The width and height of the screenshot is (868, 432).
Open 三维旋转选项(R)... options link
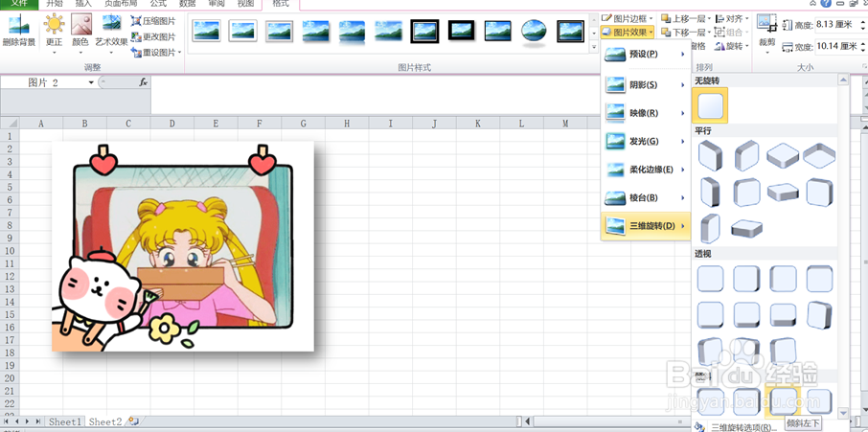pyautogui.click(x=742, y=427)
